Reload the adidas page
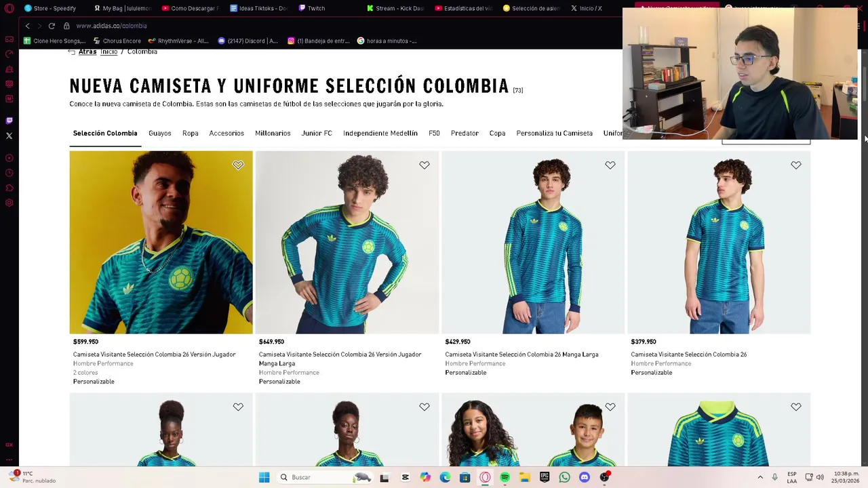Screen dimensions: 868x488 pos(52,26)
